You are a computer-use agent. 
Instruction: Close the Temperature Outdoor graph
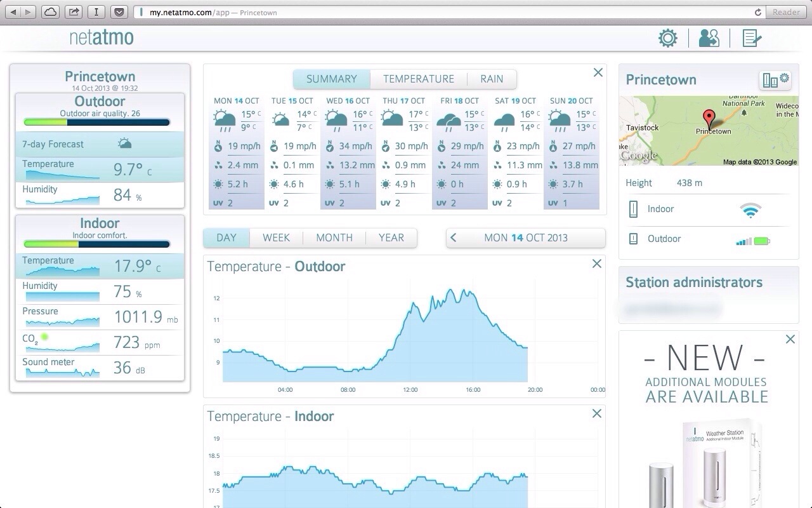coord(596,264)
